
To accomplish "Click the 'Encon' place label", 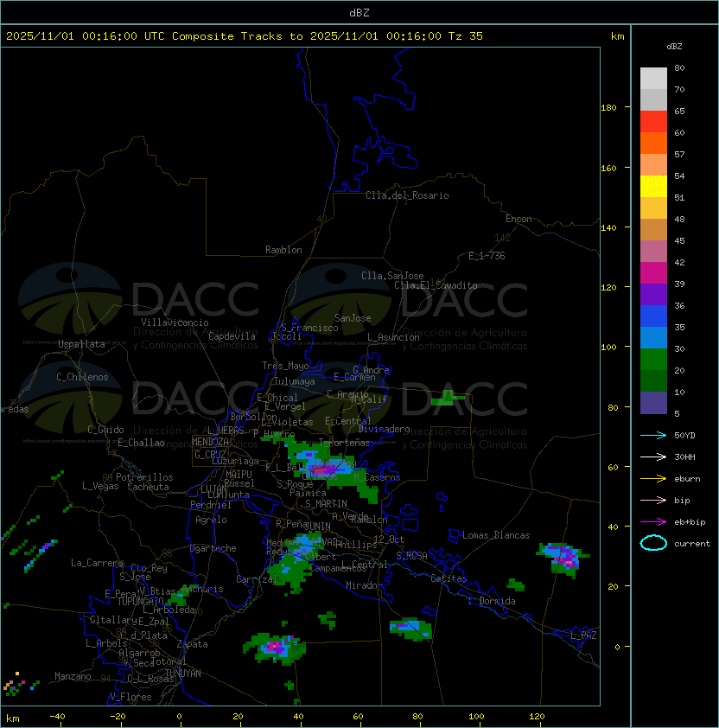I will [x=519, y=219].
